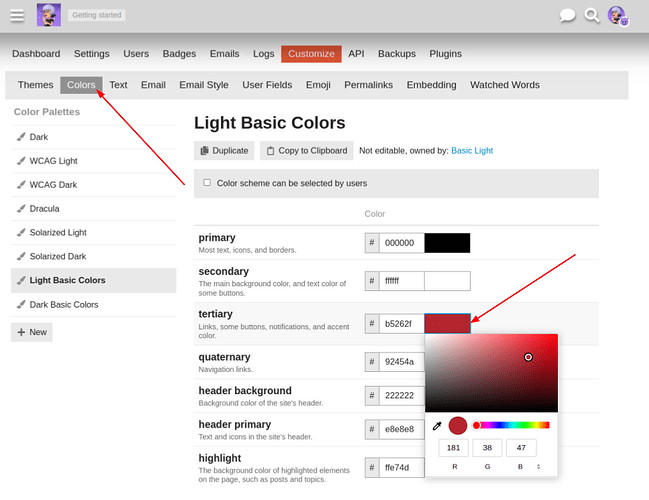The width and height of the screenshot is (649, 500).
Task: Open the user profile avatar
Action: (618, 16)
